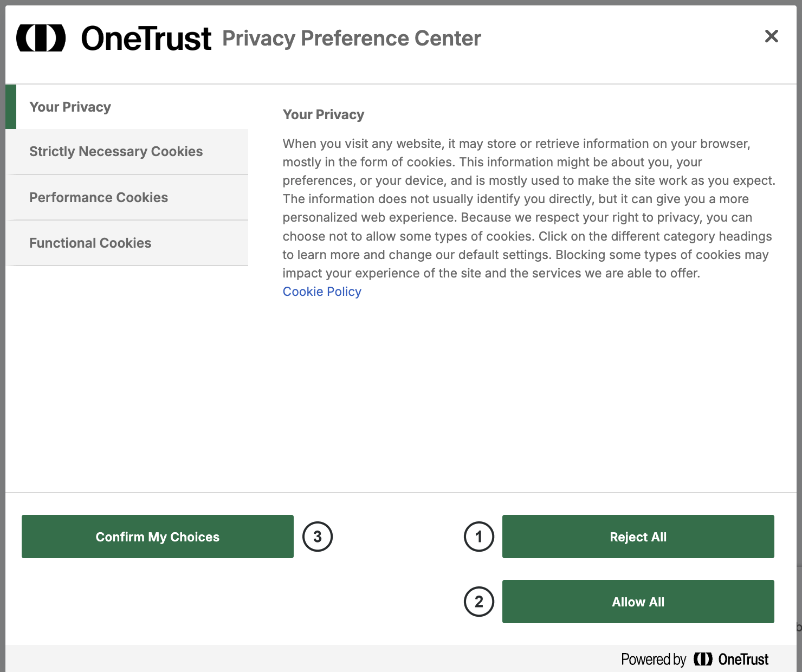Open the Your Privacy tab

coord(127,107)
